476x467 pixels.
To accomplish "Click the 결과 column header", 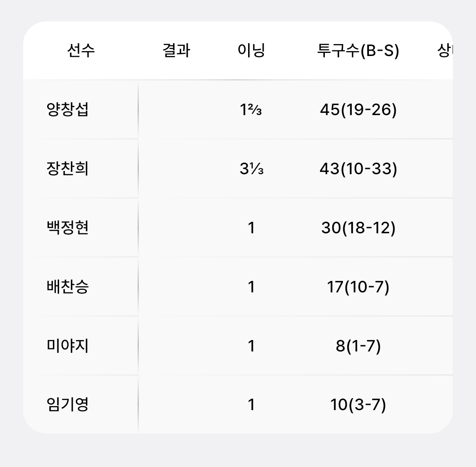I will 176,51.
